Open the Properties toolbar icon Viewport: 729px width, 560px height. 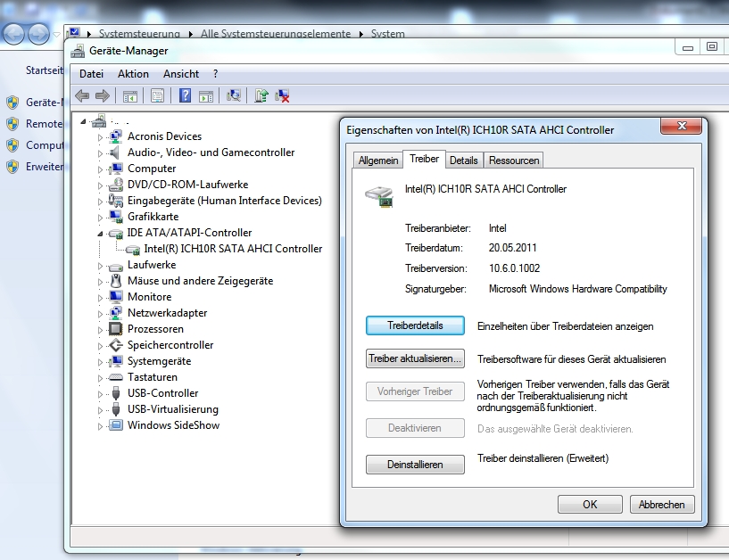157,96
